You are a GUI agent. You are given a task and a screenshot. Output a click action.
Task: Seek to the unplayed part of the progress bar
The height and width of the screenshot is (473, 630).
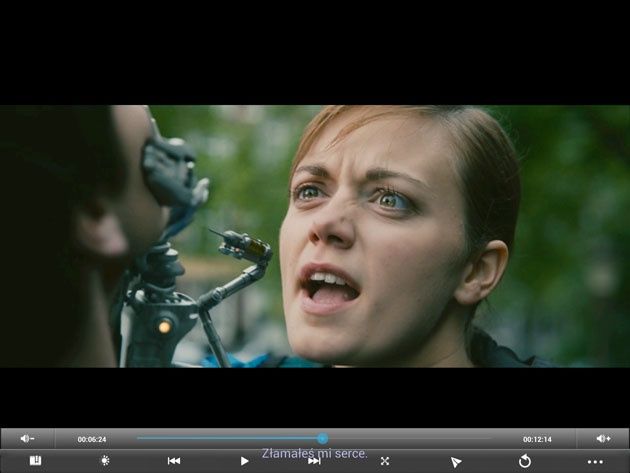click(410, 438)
